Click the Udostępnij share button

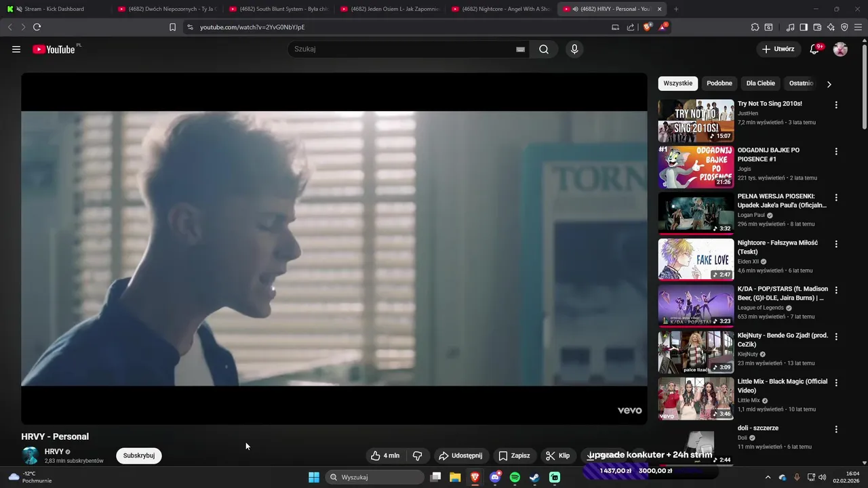point(460,455)
